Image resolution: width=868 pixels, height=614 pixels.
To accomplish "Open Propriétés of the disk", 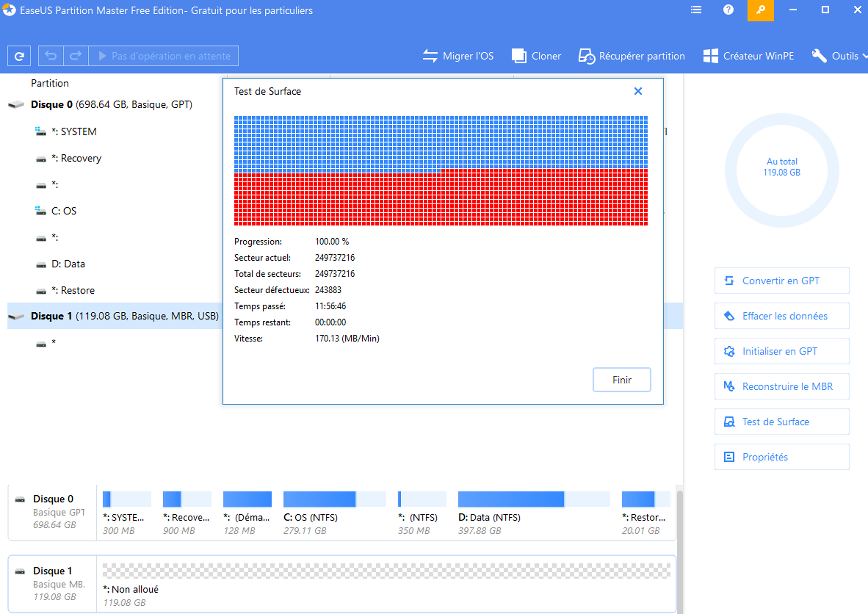I will (782, 457).
